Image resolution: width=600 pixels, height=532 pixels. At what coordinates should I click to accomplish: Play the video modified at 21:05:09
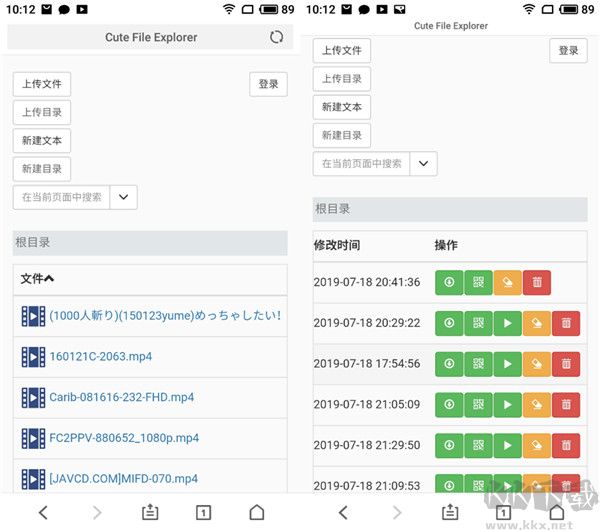click(508, 405)
